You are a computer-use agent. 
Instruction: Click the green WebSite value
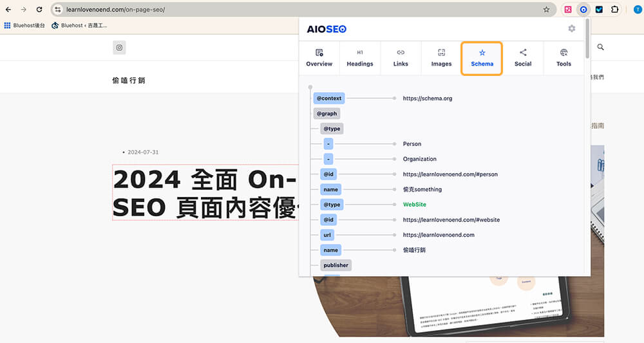point(414,205)
